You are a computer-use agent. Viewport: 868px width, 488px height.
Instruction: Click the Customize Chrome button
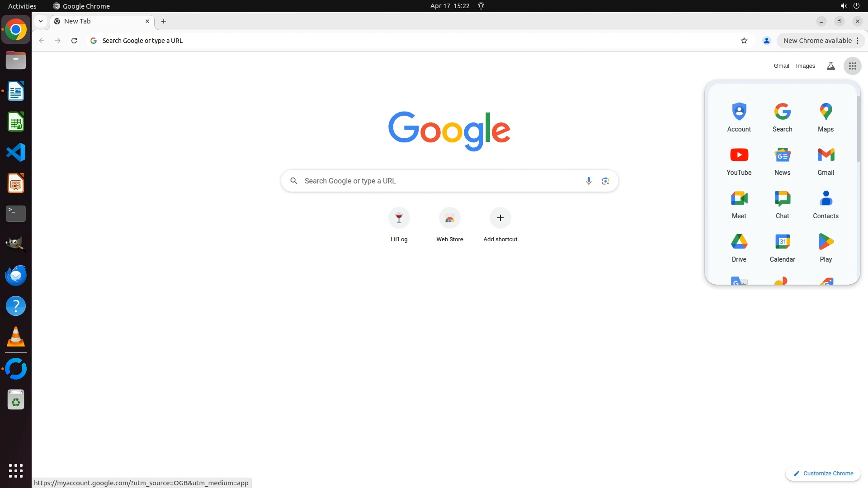pos(823,473)
